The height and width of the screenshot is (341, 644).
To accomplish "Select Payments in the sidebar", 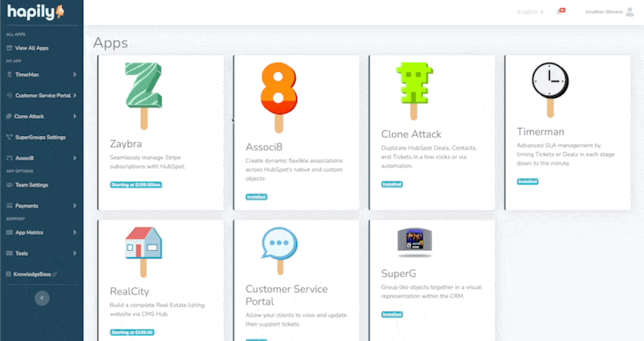I will click(x=27, y=206).
